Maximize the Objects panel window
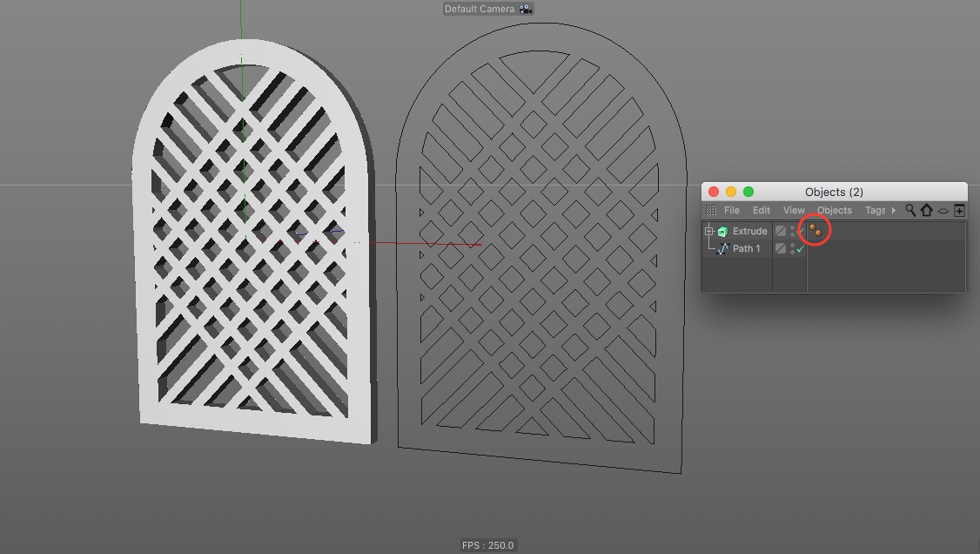This screenshot has height=554, width=980. tap(748, 192)
